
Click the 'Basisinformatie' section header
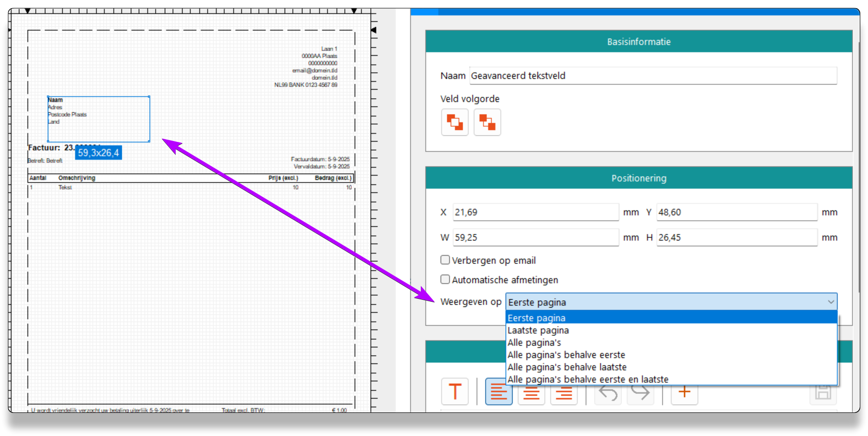pyautogui.click(x=638, y=42)
